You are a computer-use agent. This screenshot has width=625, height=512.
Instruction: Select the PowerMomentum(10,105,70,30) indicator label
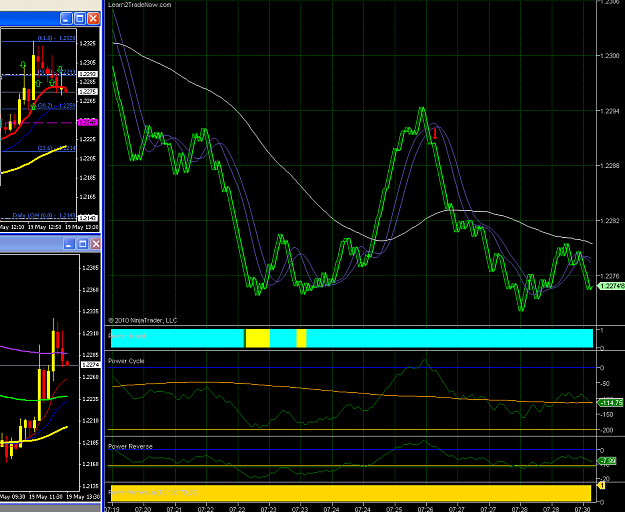[x=153, y=492]
